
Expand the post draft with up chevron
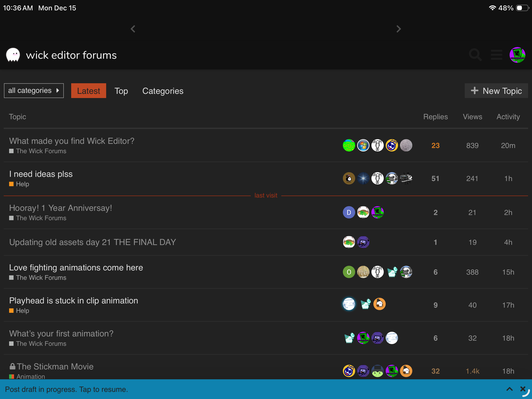click(509, 389)
